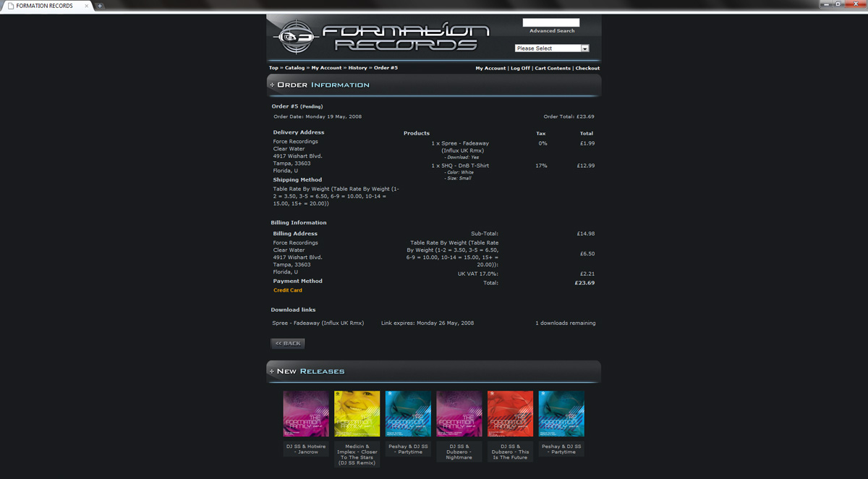Select the yellow Medicin & Implex album cover
868x479 pixels.
(x=357, y=414)
